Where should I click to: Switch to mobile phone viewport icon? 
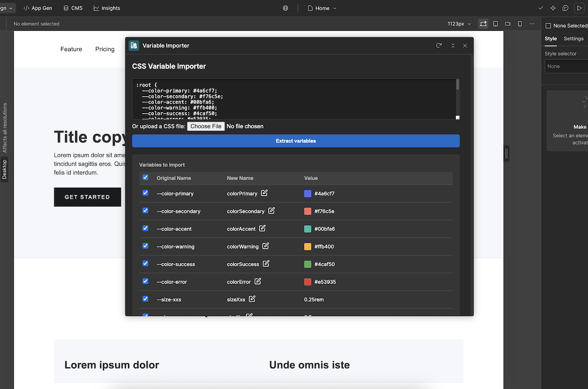coord(520,23)
